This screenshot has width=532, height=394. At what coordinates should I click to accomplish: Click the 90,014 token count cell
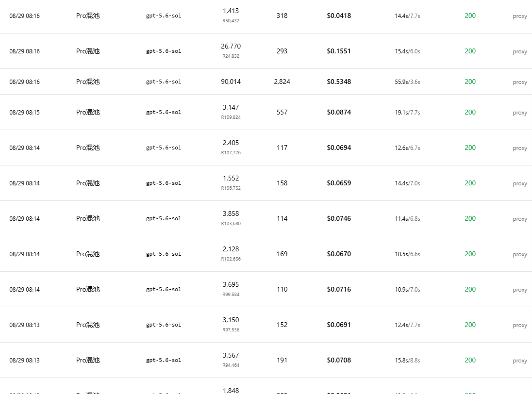[231, 82]
